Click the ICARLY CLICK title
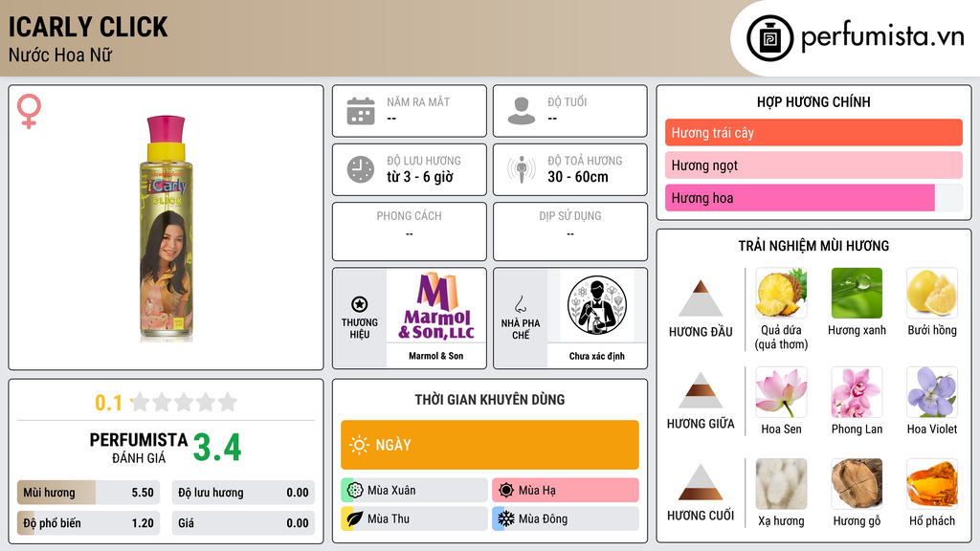Viewport: 980px width, 551px height. pos(88,27)
